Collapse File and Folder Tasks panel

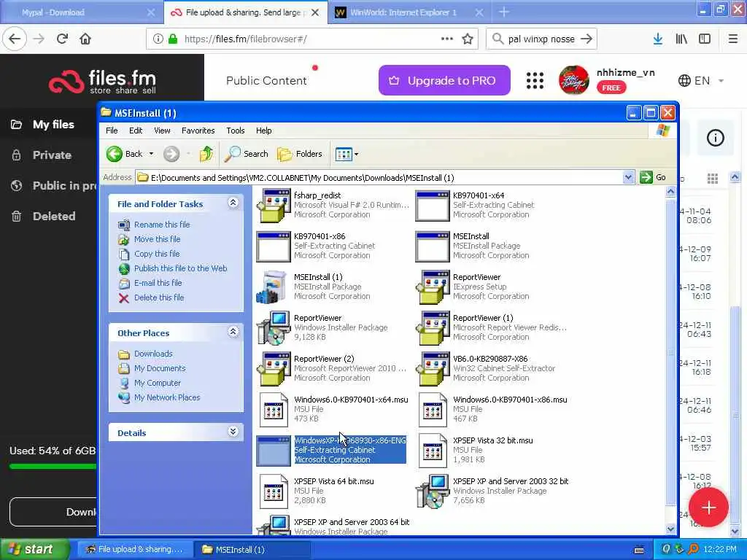[233, 203]
